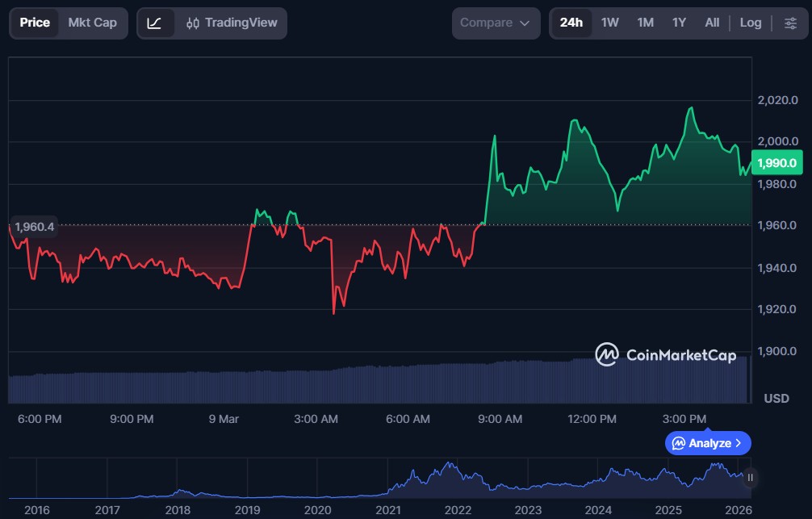Show All time price history

(712, 23)
